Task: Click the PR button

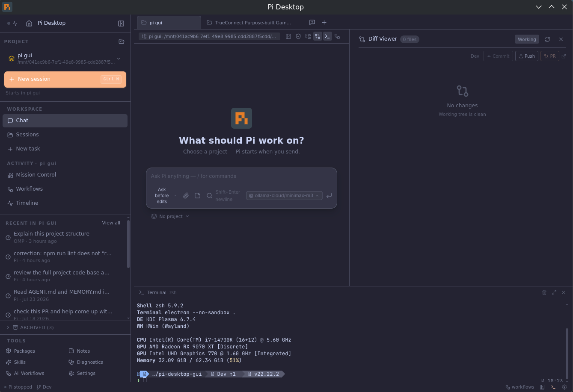Action: (550, 56)
